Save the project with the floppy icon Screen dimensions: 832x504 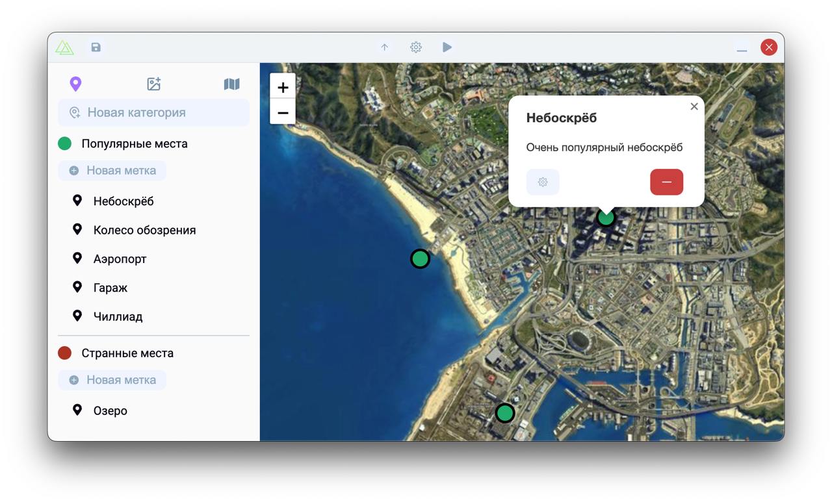click(x=96, y=47)
